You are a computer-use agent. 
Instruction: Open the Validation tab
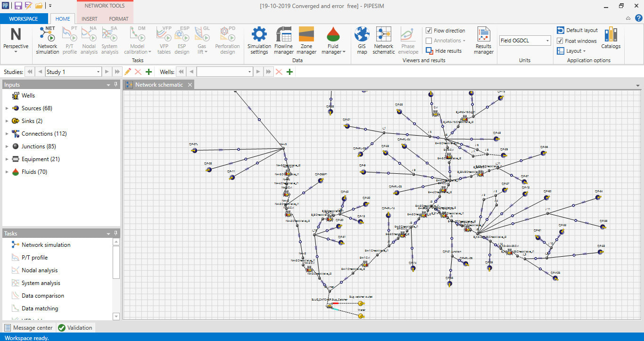tap(75, 328)
